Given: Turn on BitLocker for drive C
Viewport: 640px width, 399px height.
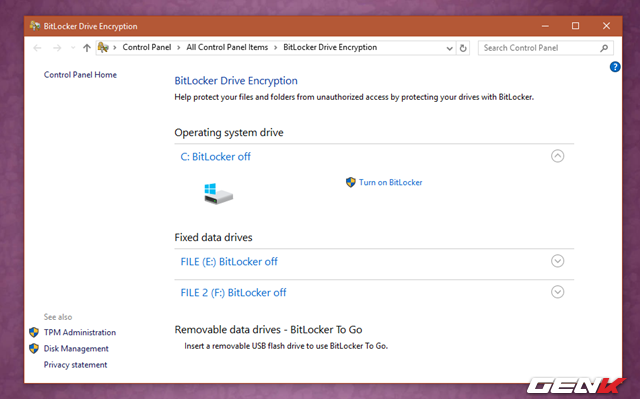Looking at the screenshot, I should click(x=391, y=182).
